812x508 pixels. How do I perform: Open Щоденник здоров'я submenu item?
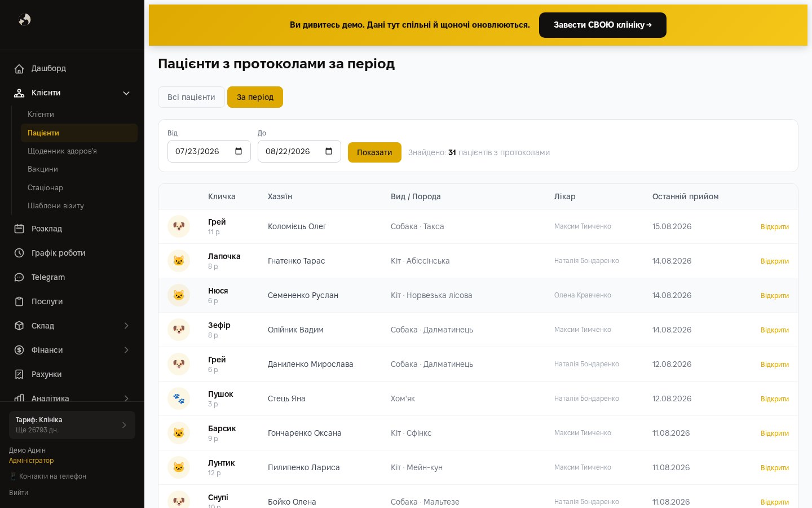pos(79,151)
